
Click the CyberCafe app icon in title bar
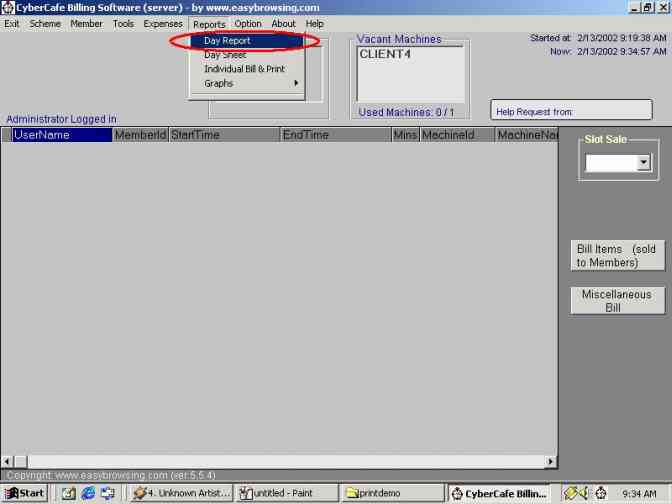pyautogui.click(x=8, y=7)
